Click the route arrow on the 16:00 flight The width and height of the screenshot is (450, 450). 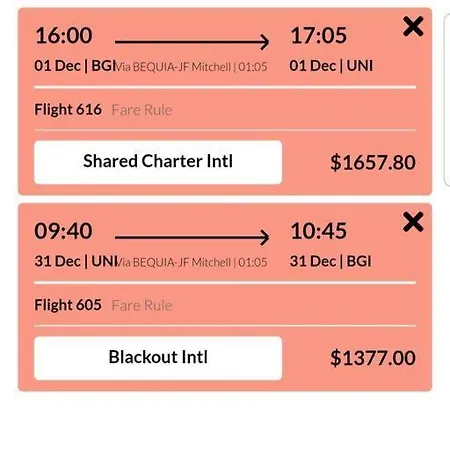[x=192, y=42]
